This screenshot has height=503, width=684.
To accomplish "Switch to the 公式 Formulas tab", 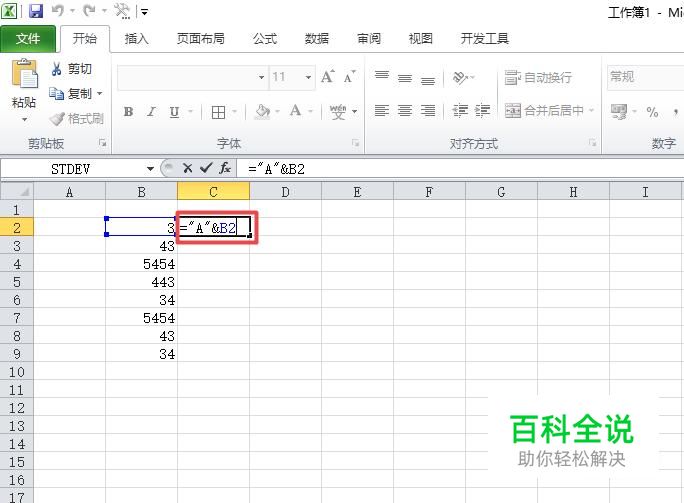I will pos(265,39).
